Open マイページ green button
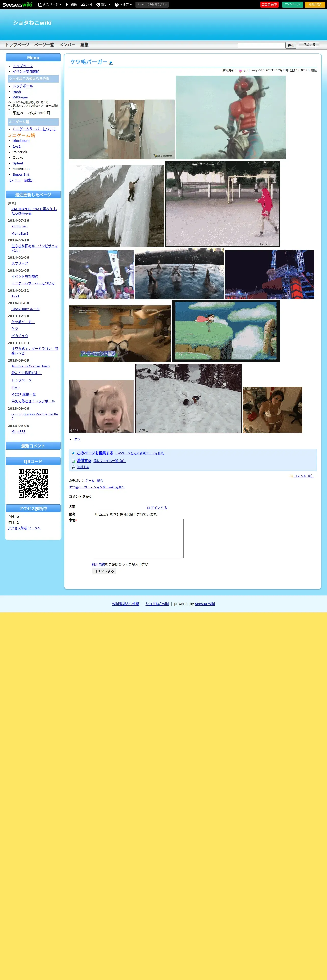 (292, 5)
